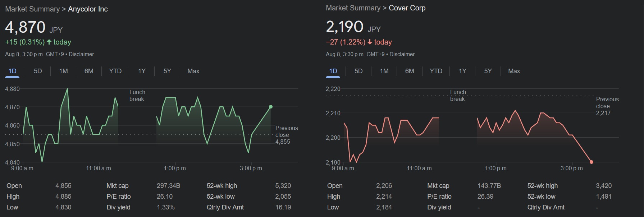Select the Max tab in Cover Corp chart

[514, 71]
